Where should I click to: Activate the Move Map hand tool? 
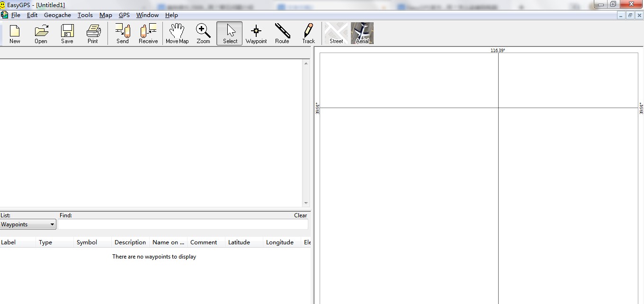coord(177,33)
